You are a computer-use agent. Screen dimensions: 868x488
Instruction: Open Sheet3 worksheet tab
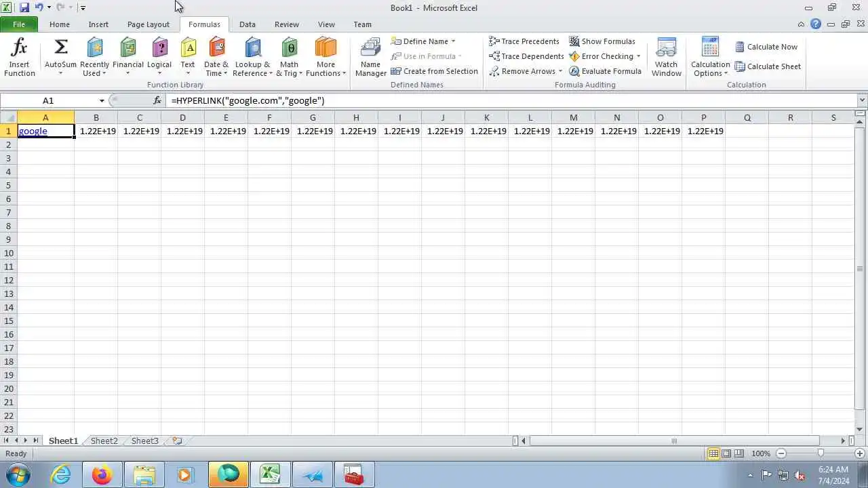(x=144, y=441)
